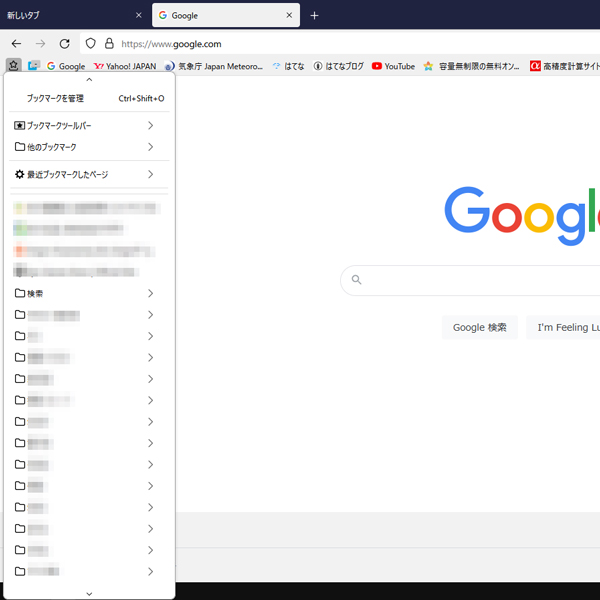Open a new tab with plus button

(x=314, y=15)
